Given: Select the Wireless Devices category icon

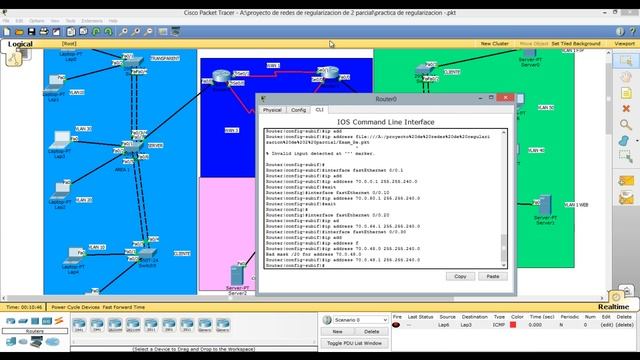Looking at the screenshot, I should click(47, 321).
